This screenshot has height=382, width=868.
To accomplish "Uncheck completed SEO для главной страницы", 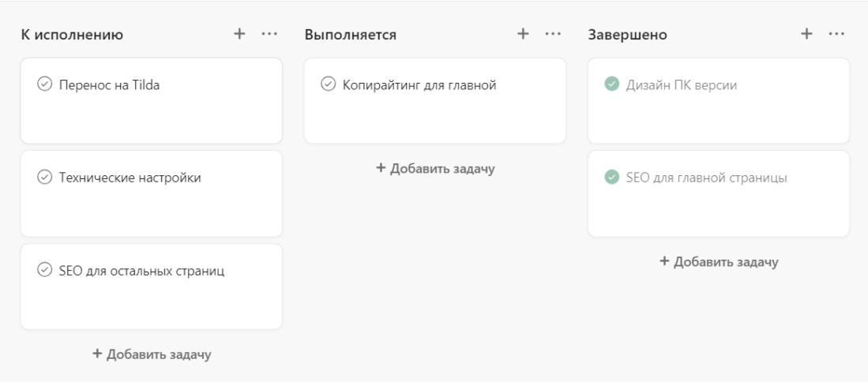I will (x=611, y=178).
